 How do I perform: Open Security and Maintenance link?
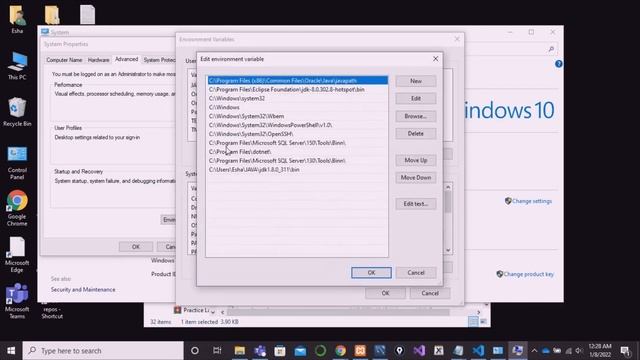83,289
